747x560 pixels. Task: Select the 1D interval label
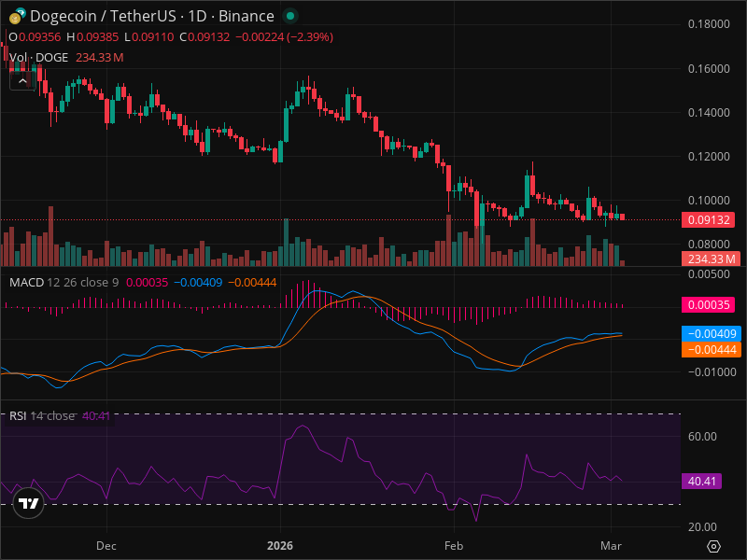tap(197, 16)
